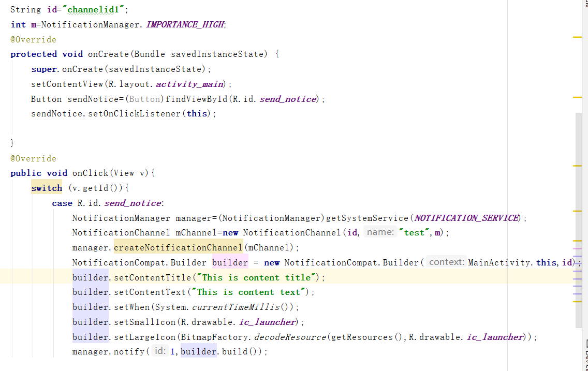Click builder.build() in the notify line
Screen dimensions: 588x371
[x=221, y=351]
